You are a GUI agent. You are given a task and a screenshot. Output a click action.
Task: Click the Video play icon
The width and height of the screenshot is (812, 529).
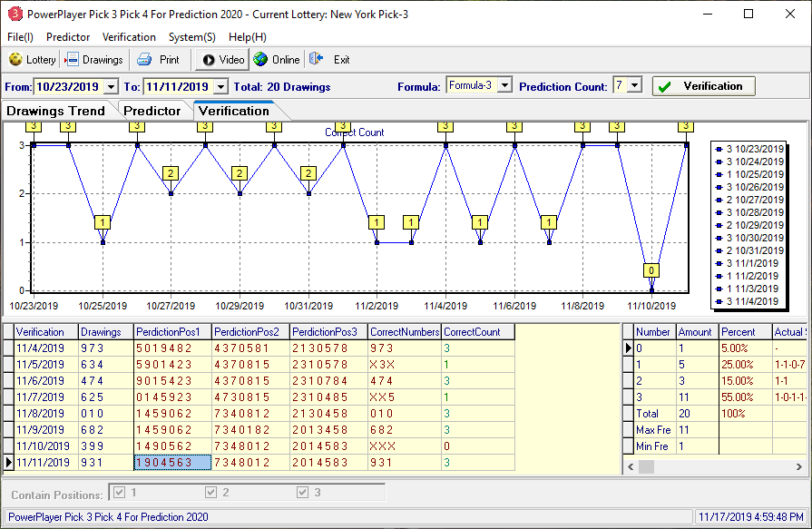[209, 60]
